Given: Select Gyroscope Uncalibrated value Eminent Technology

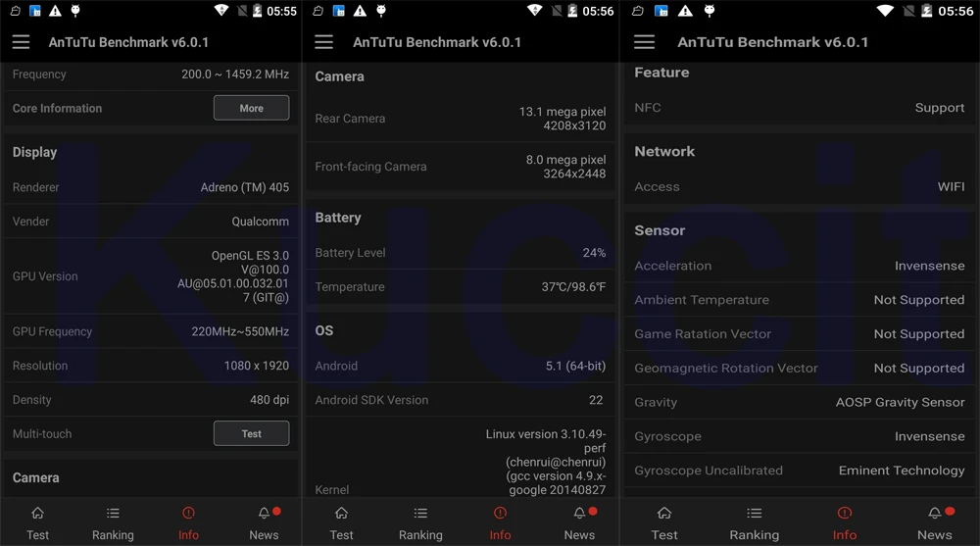Looking at the screenshot, I should click(x=902, y=471).
